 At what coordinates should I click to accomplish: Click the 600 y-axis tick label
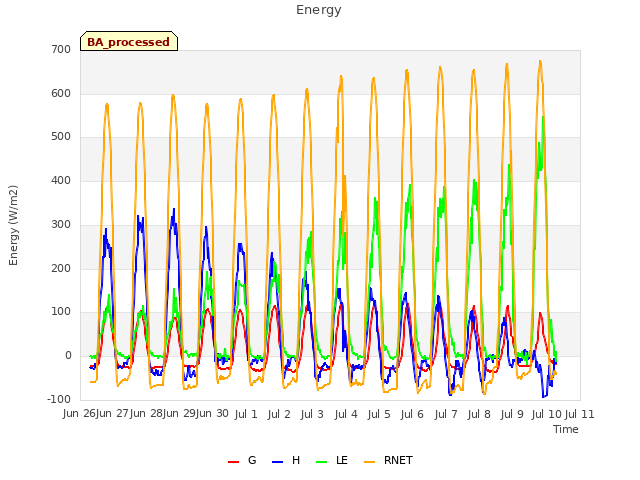pos(61,93)
